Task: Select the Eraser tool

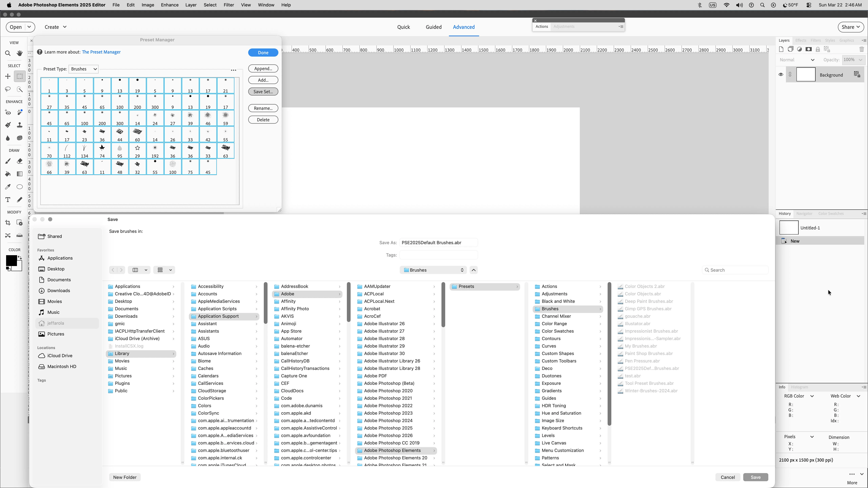Action: point(19,161)
